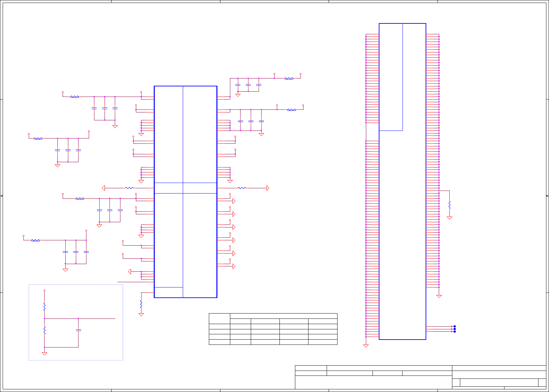The image size is (549, 392).
Task: Click the top blue test point dot
Action: click(455, 326)
